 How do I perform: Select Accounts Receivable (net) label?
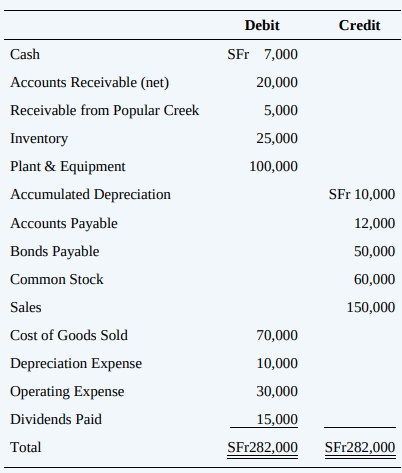(x=90, y=83)
